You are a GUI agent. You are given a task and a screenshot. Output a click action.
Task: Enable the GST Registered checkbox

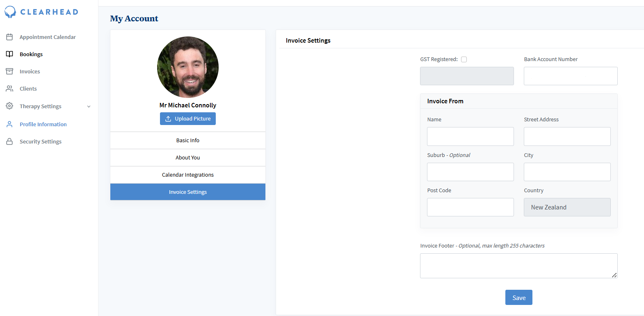tap(464, 59)
